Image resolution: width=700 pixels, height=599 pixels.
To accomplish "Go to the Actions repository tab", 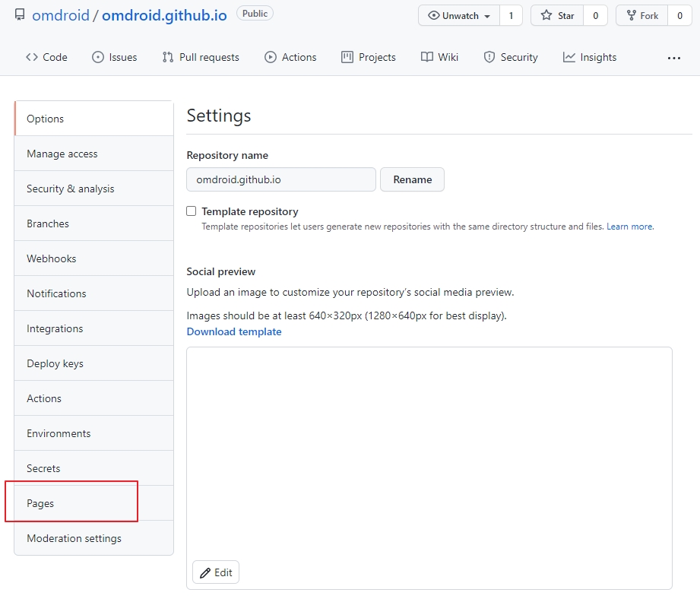I will point(290,57).
